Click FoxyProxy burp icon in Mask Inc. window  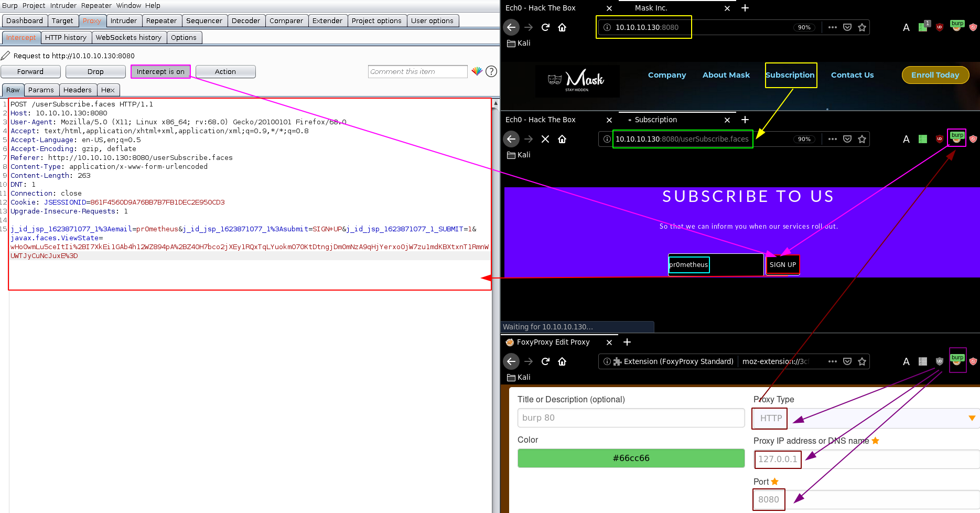[x=957, y=26]
